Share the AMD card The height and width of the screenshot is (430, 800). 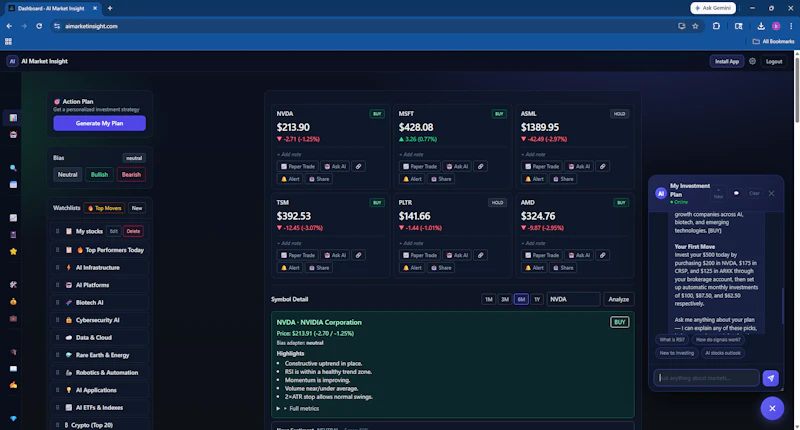coord(563,268)
